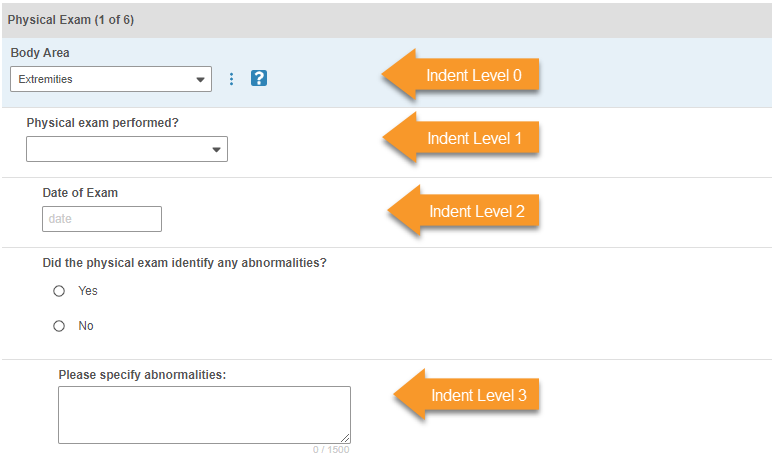Screen dimensions: 772x457
Task: Open the Body Area dropdown showing Extremities
Action: (x=111, y=79)
